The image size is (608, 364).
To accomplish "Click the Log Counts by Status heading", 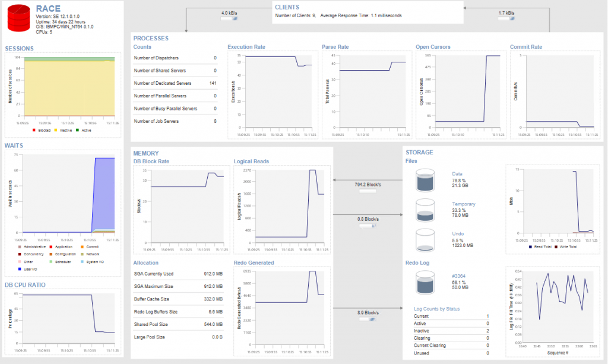I will coord(436,309).
